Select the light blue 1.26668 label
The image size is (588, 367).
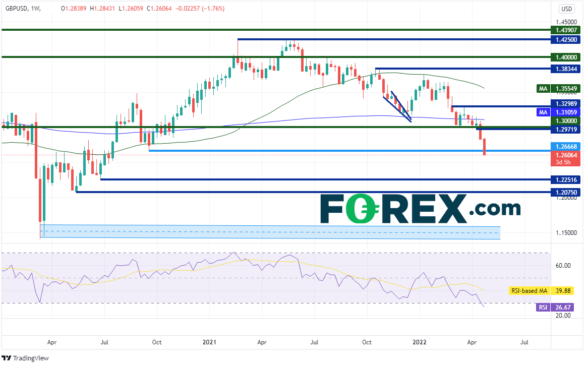point(566,147)
